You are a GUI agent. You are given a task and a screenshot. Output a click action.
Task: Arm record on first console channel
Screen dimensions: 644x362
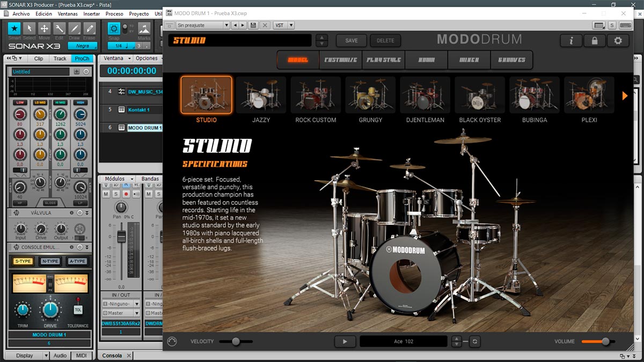pos(126,194)
